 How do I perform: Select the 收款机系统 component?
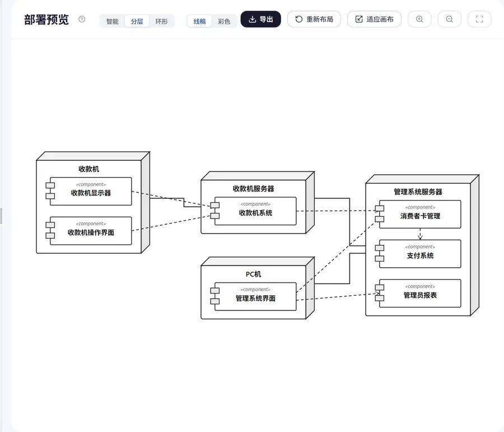click(x=255, y=211)
